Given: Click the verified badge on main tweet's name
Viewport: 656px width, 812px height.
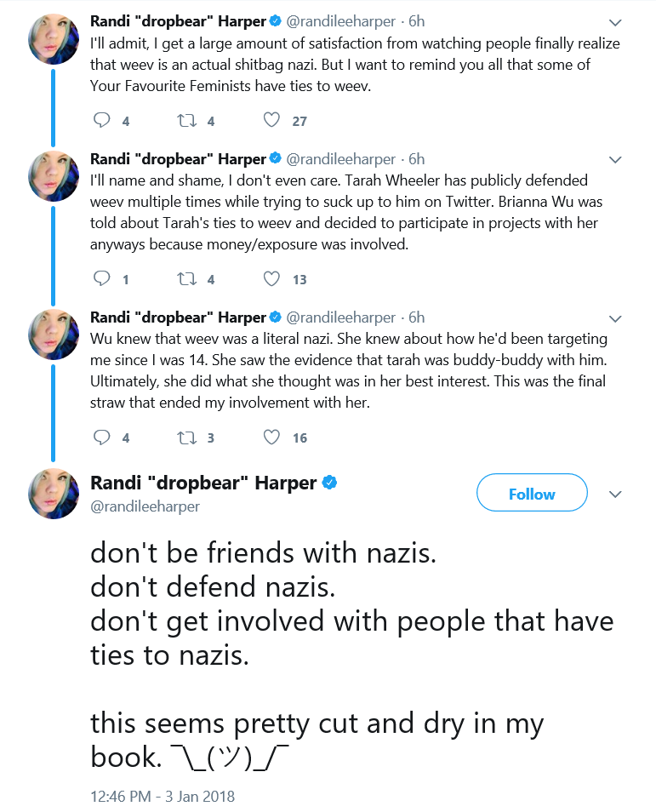Looking at the screenshot, I should click(x=330, y=482).
